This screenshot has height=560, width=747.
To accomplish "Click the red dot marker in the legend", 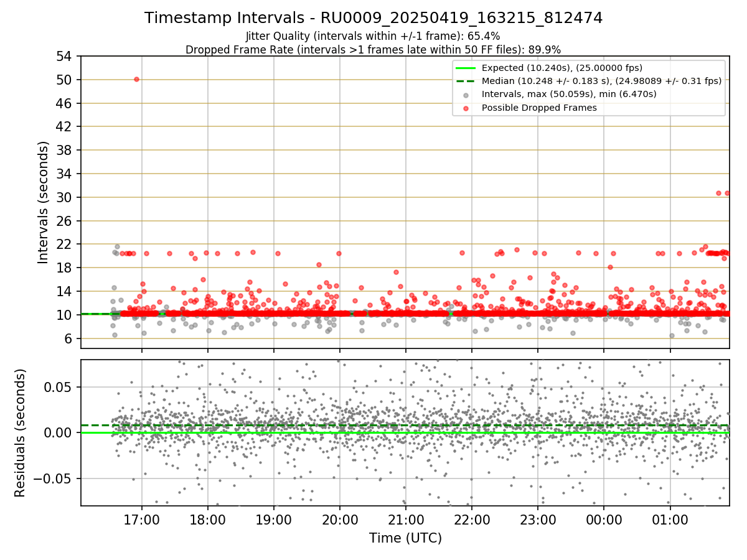I will [x=466, y=108].
